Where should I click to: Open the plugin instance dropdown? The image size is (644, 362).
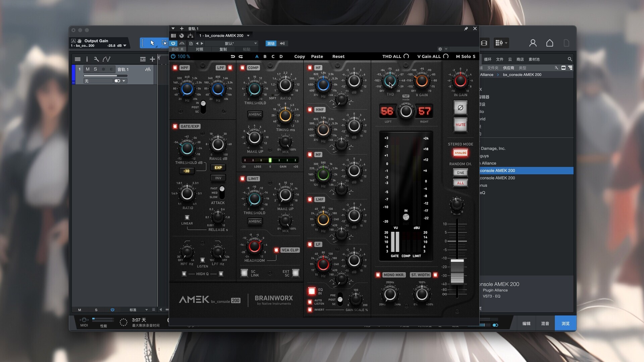(x=249, y=36)
